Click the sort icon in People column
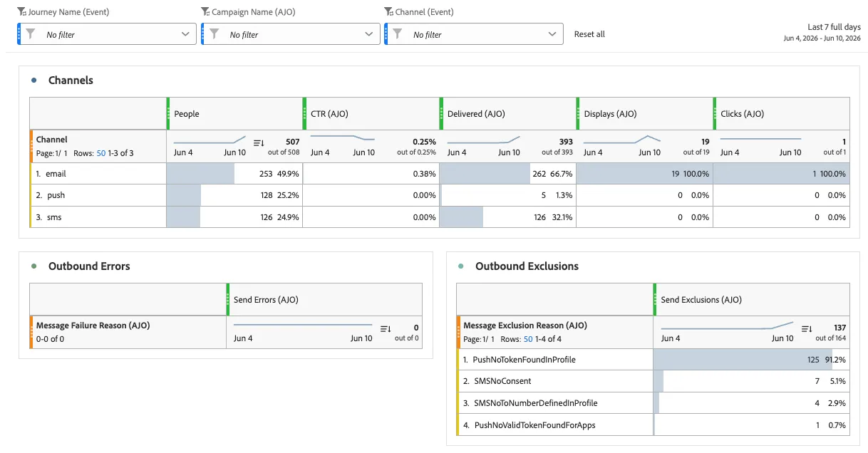868x453 pixels. click(259, 143)
